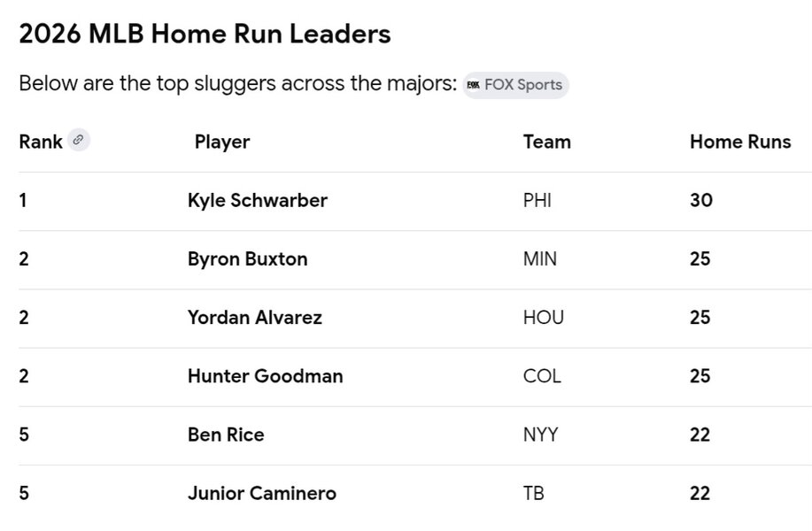
Task: Open the FOX Sports source chip
Action: pyautogui.click(x=515, y=85)
